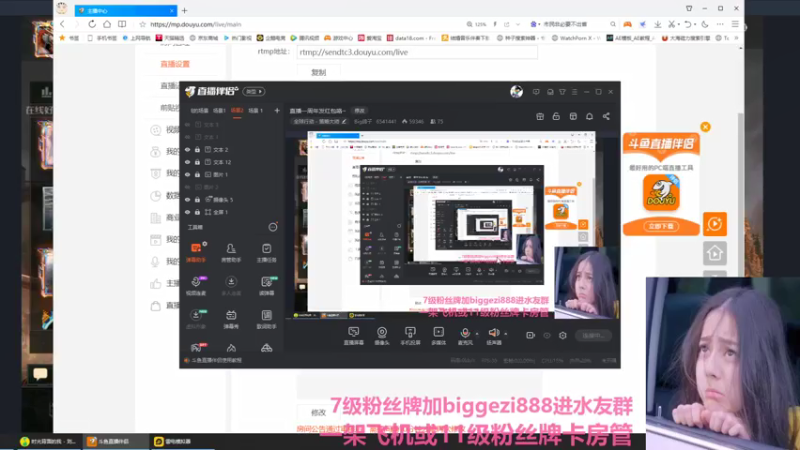Viewport: 800px width, 450px height.
Task: Open the 弹幕助手 tool in the toolbox
Action: [196, 252]
